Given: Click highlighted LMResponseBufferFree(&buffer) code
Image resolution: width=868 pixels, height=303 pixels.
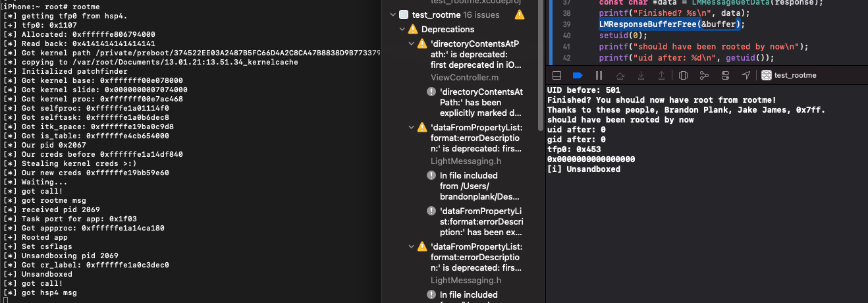Looking at the screenshot, I should click(x=670, y=24).
